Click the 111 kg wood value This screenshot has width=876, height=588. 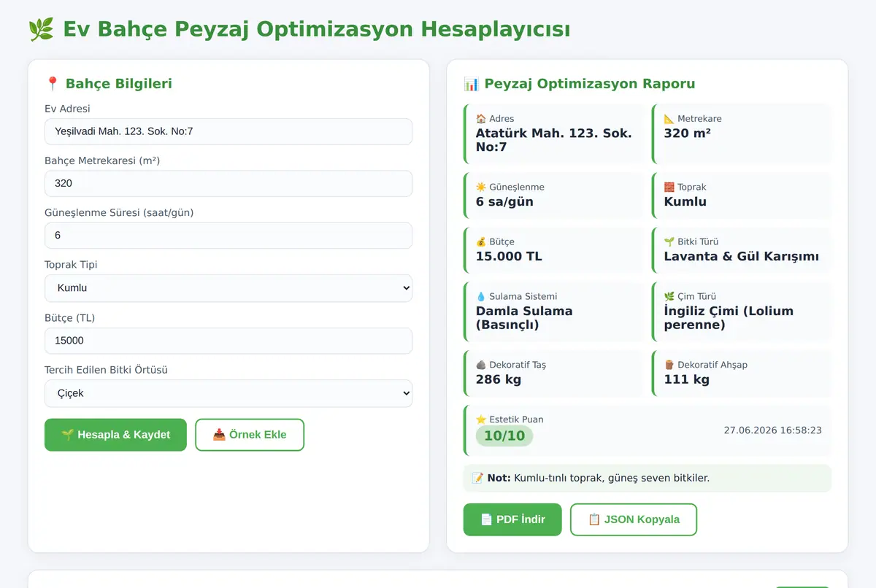[686, 379]
